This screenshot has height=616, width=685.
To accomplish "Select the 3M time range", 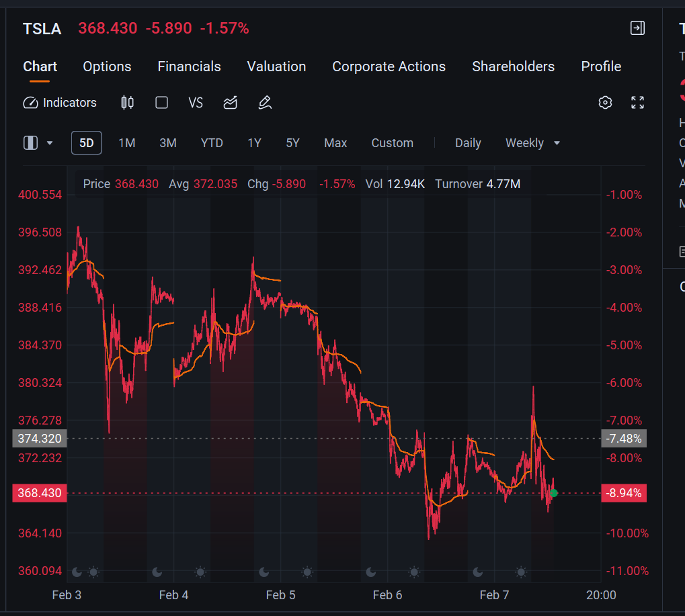I will (x=168, y=143).
